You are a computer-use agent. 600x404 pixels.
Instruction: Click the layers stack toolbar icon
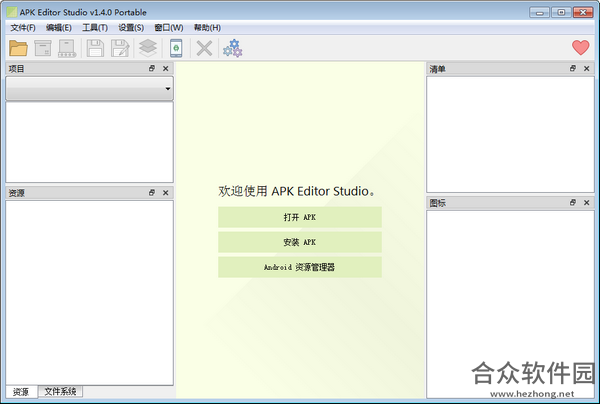pyautogui.click(x=148, y=49)
